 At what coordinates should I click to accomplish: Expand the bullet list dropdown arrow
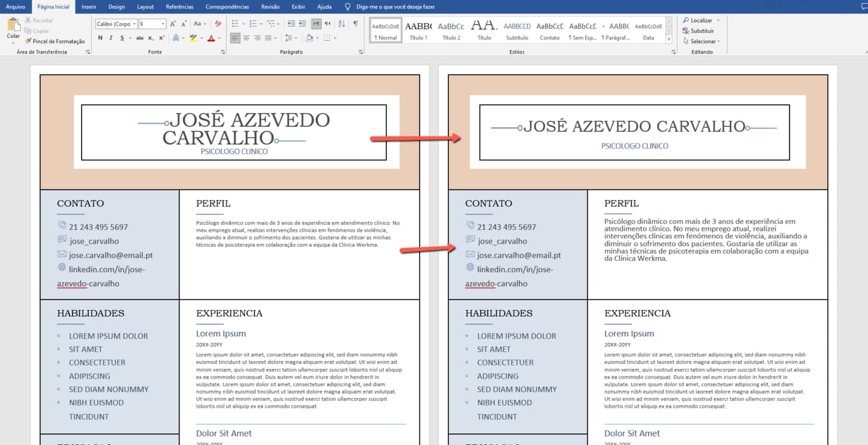243,24
